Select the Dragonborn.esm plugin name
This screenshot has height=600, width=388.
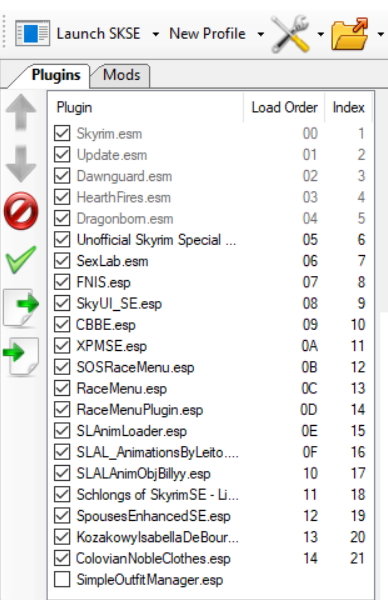coord(125,219)
